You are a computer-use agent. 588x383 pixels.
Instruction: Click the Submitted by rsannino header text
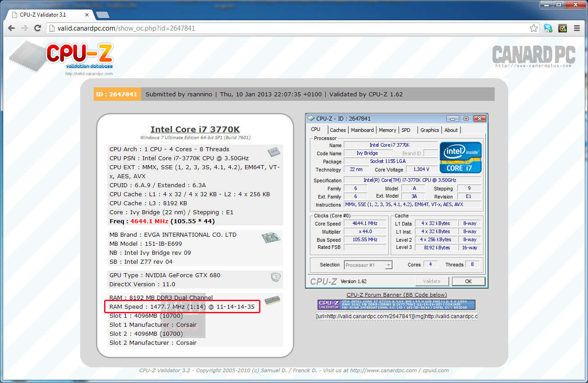[180, 94]
